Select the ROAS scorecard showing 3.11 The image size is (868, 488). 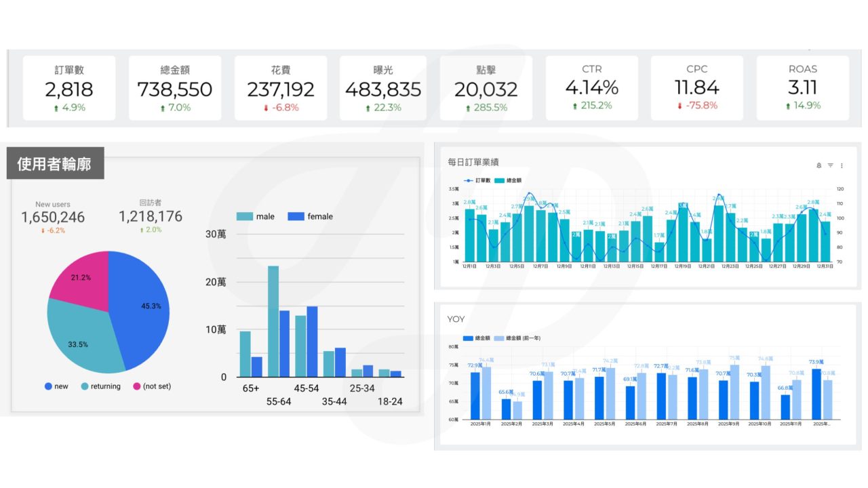click(x=803, y=88)
